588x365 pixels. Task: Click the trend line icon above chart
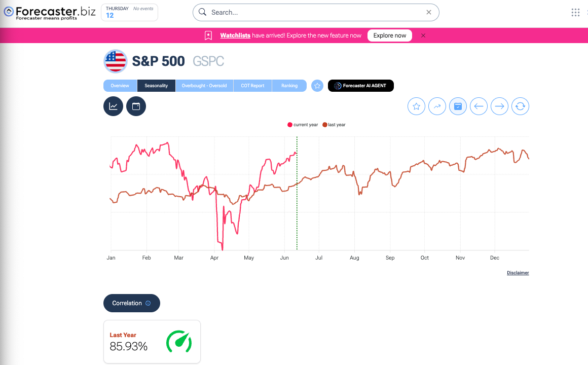coord(437,106)
